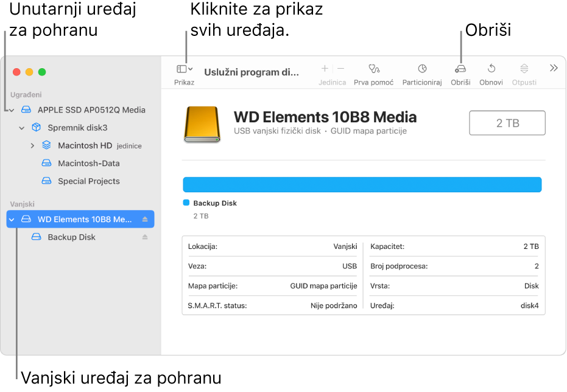Click the blue Backup Disk usage bar

point(362,184)
